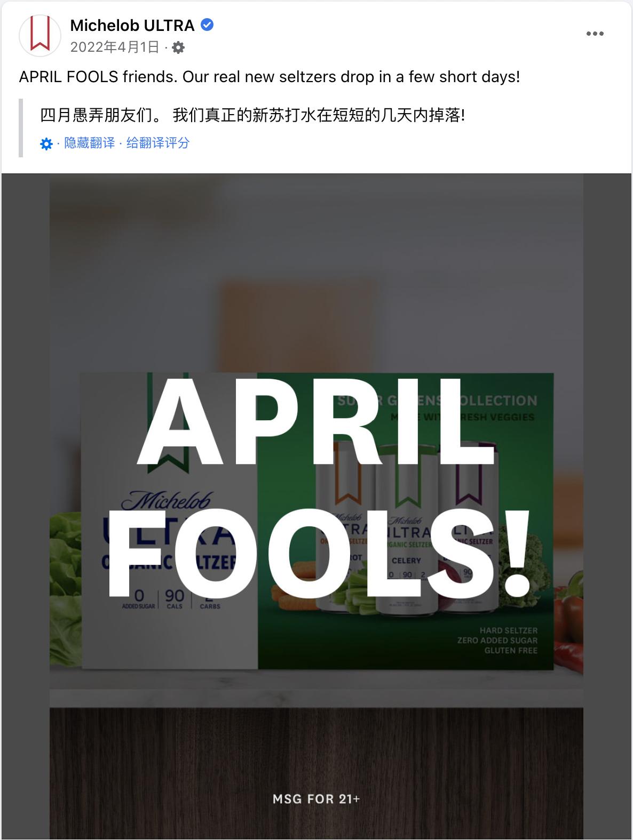Click HARD SELTZER text on green box
The width and height of the screenshot is (633, 840).
click(x=509, y=630)
